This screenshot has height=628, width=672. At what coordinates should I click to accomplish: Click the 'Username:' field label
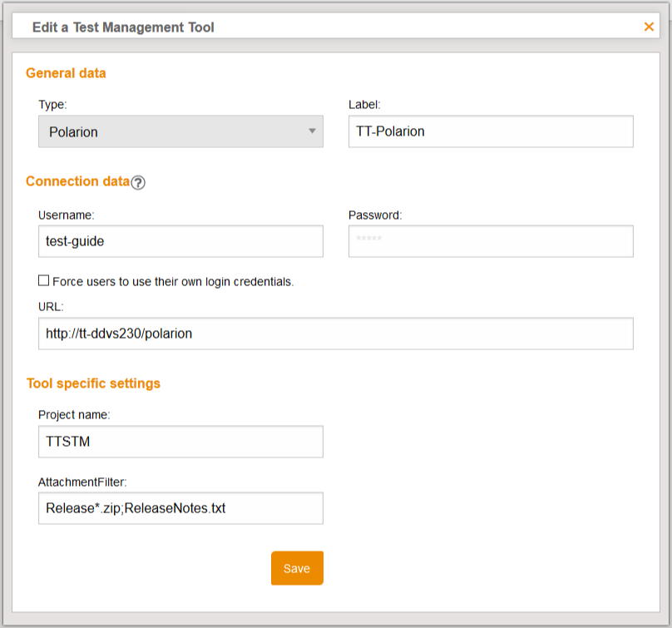coord(67,215)
